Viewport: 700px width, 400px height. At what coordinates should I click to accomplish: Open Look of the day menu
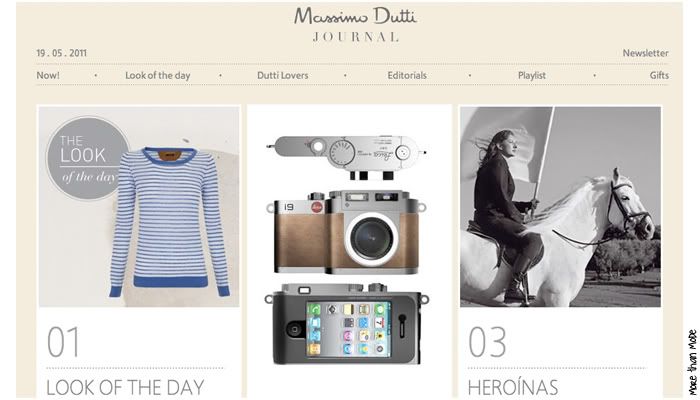(x=158, y=75)
